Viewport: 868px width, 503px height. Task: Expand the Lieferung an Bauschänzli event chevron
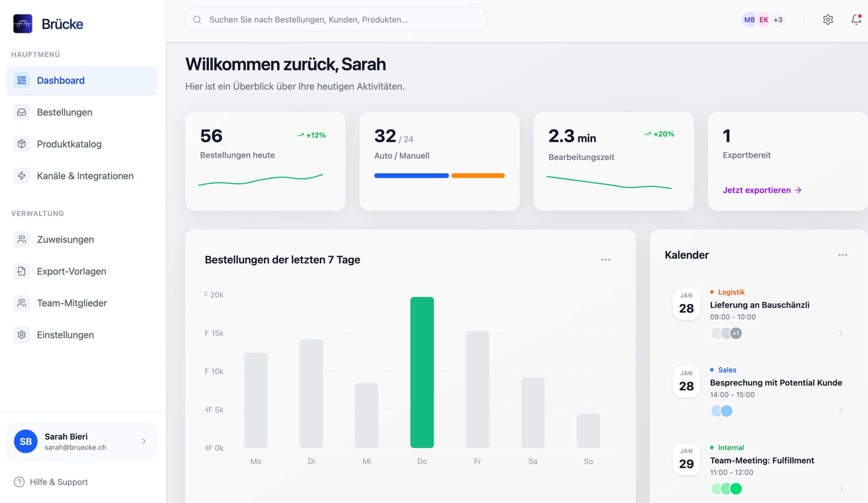point(841,333)
